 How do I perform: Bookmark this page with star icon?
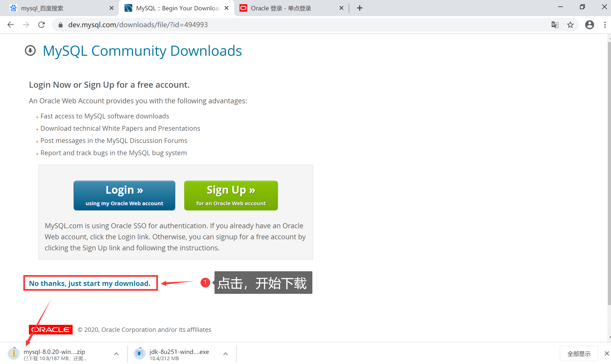(x=570, y=25)
